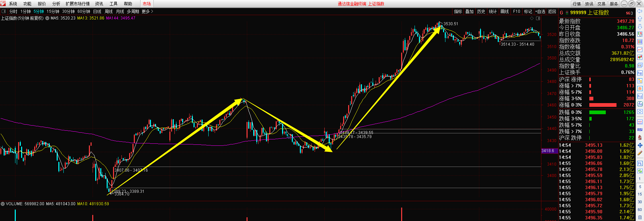Select sidebar period number 60
This screenshot has height=221, width=644.
tap(640, 210)
